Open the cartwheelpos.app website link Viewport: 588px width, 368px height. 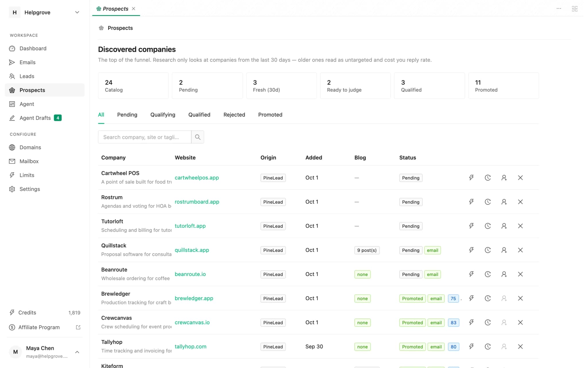[x=197, y=178]
